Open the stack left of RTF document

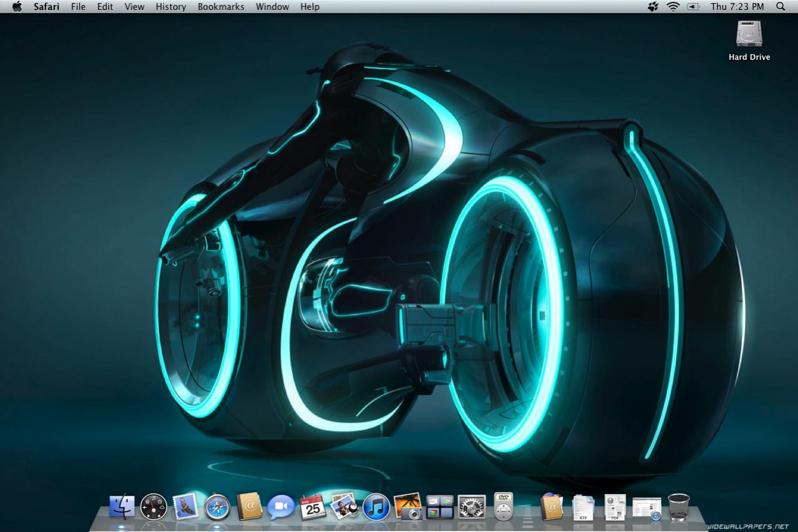pyautogui.click(x=552, y=506)
